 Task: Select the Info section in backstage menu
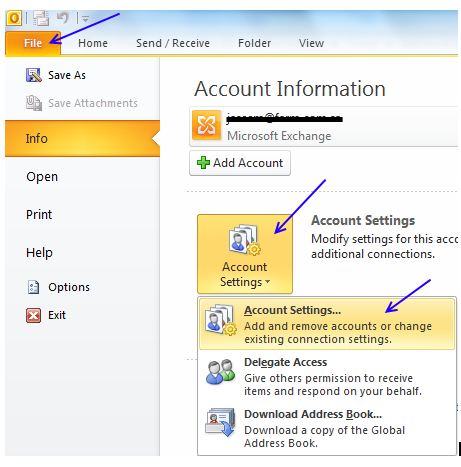82,138
